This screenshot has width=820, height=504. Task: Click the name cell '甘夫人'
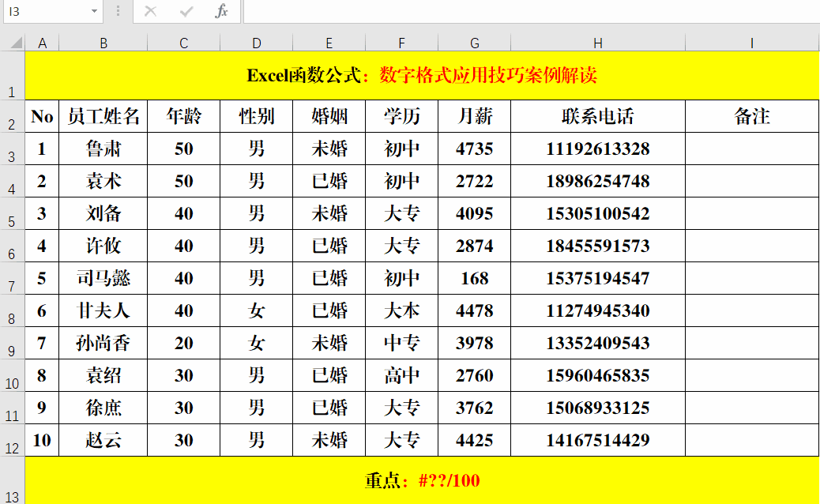pyautogui.click(x=103, y=311)
